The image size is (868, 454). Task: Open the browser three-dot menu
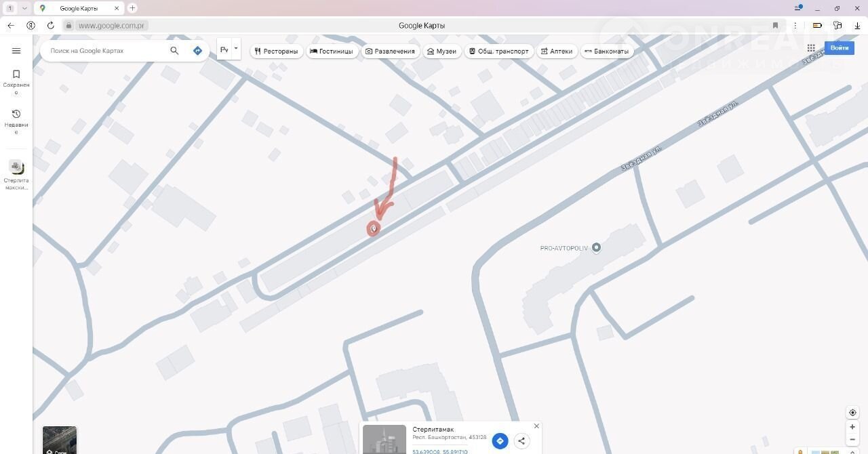tap(795, 26)
